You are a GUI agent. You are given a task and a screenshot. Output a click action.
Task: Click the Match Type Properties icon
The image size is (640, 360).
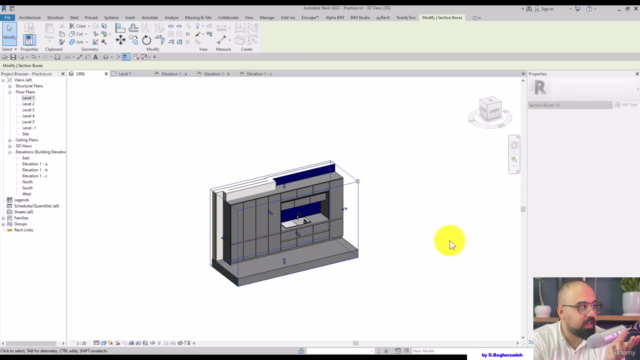tap(62, 42)
